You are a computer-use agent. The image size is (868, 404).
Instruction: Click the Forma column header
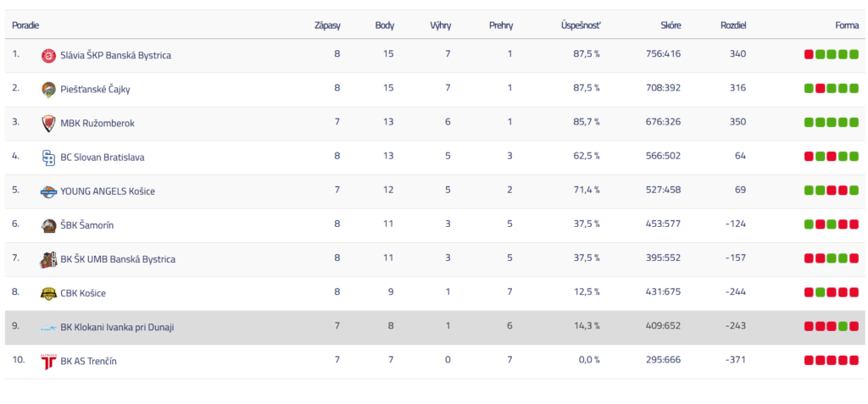pyautogui.click(x=847, y=25)
